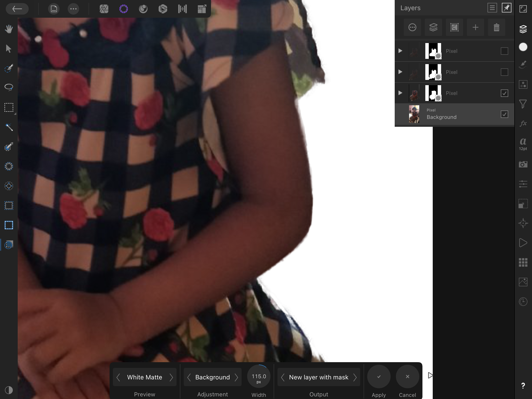532x399 pixels.
Task: Select the View hand tool
Action: (9, 29)
